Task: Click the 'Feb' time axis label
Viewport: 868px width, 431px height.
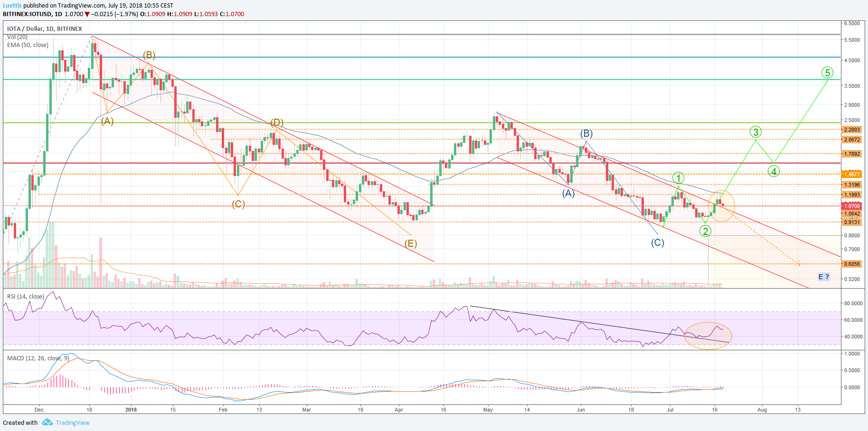Action: point(223,410)
